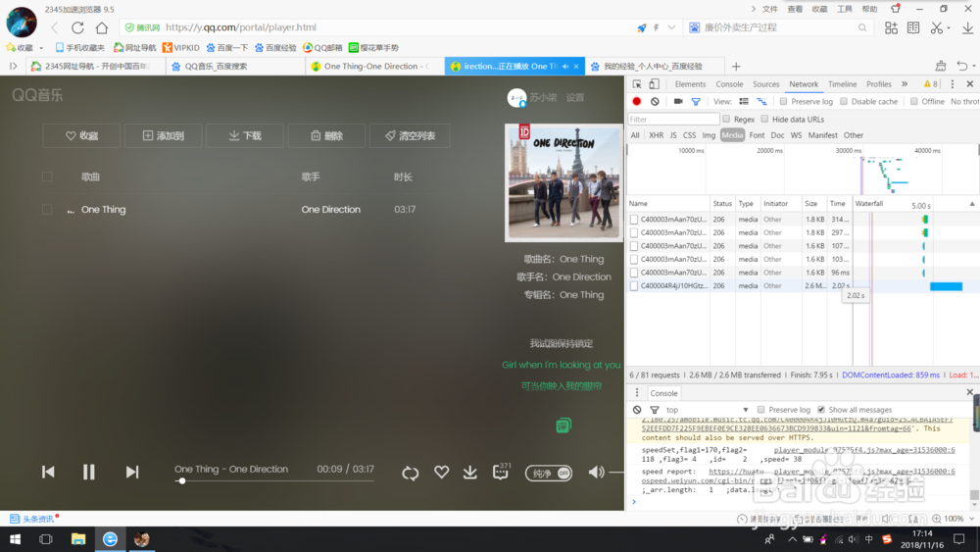Image resolution: width=980 pixels, height=552 pixels.
Task: Open the Windows Start menu
Action: (x=15, y=539)
